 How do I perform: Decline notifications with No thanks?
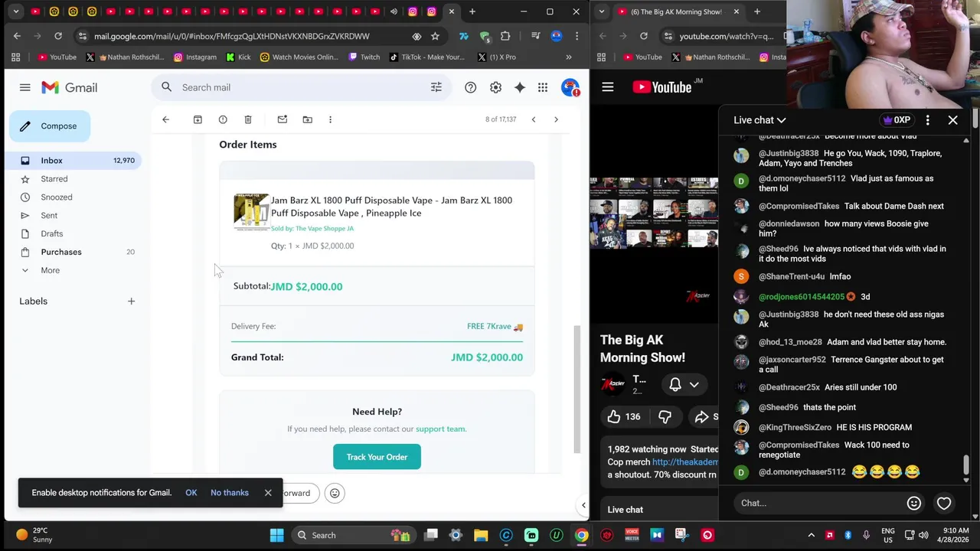click(230, 493)
